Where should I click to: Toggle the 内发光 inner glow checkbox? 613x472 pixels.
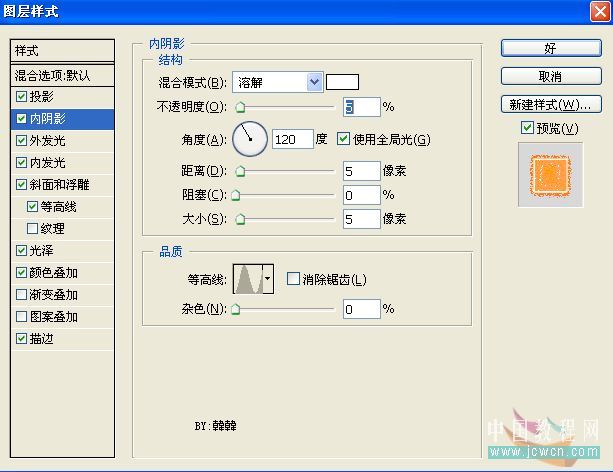click(21, 162)
